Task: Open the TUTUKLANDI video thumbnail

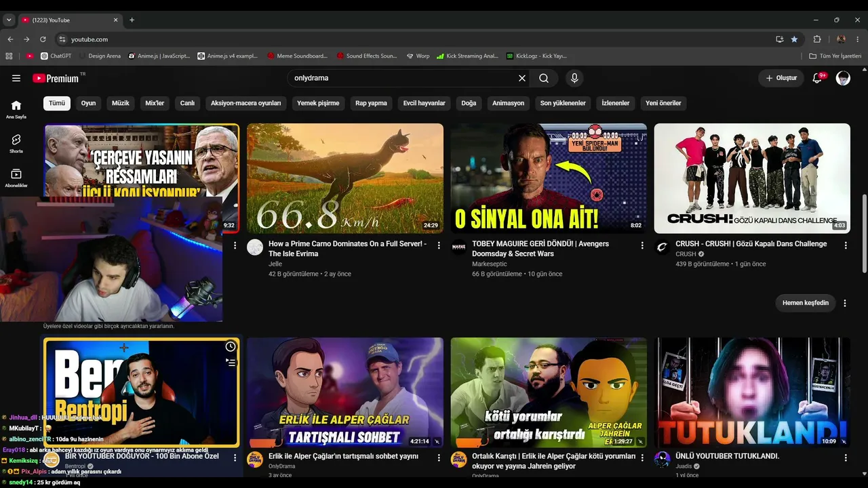Action: (752, 392)
